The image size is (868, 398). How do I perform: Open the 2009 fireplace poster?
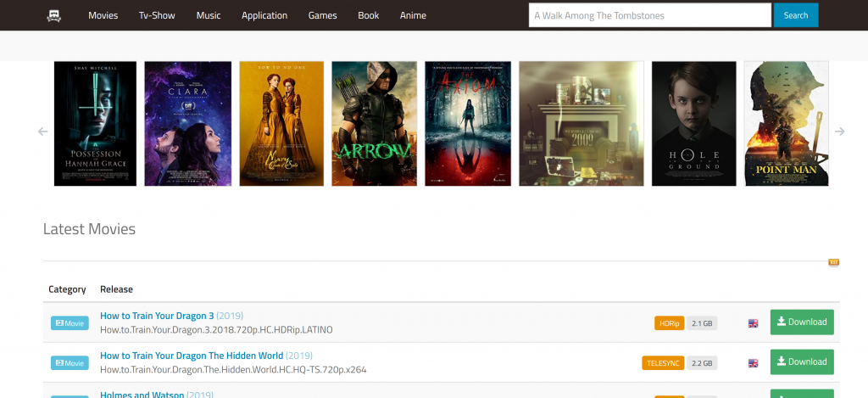tap(581, 124)
